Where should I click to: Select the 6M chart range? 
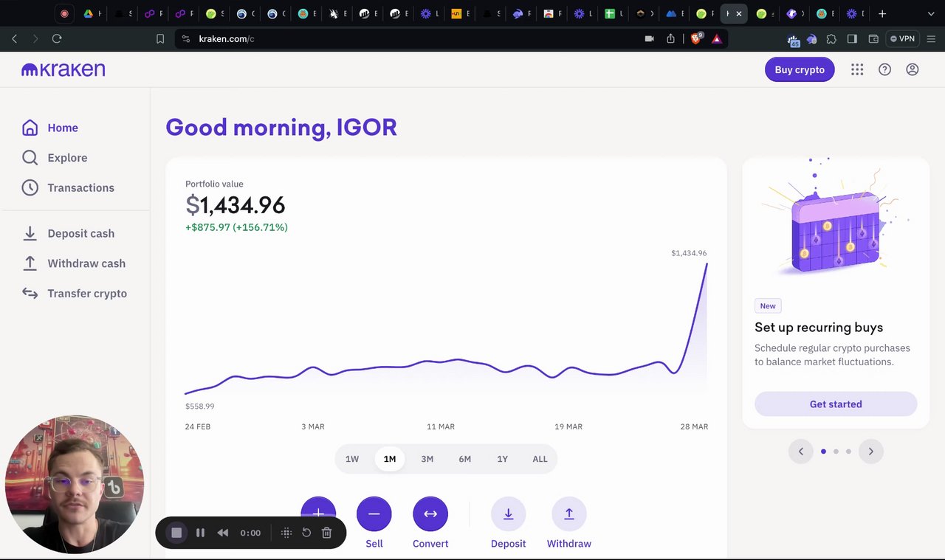pyautogui.click(x=464, y=459)
